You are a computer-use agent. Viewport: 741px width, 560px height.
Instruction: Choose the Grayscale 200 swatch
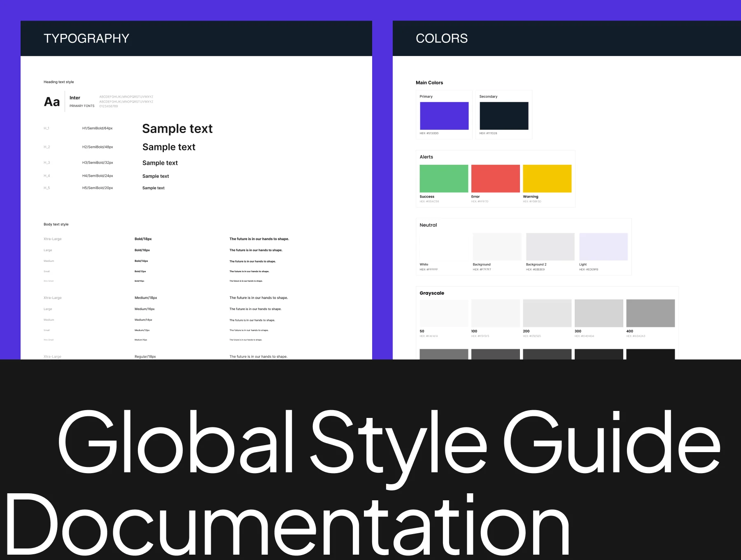coord(547,313)
